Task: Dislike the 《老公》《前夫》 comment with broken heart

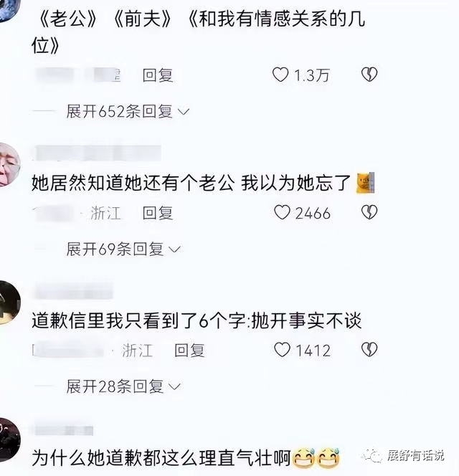Action: (x=369, y=75)
